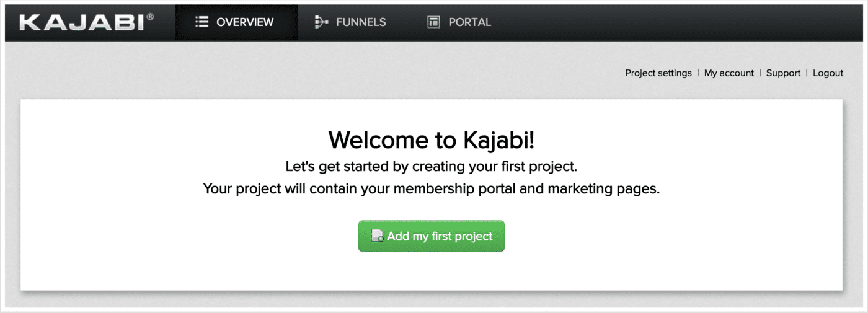This screenshot has width=868, height=313.
Task: Click the Overview list icon
Action: pos(201,22)
